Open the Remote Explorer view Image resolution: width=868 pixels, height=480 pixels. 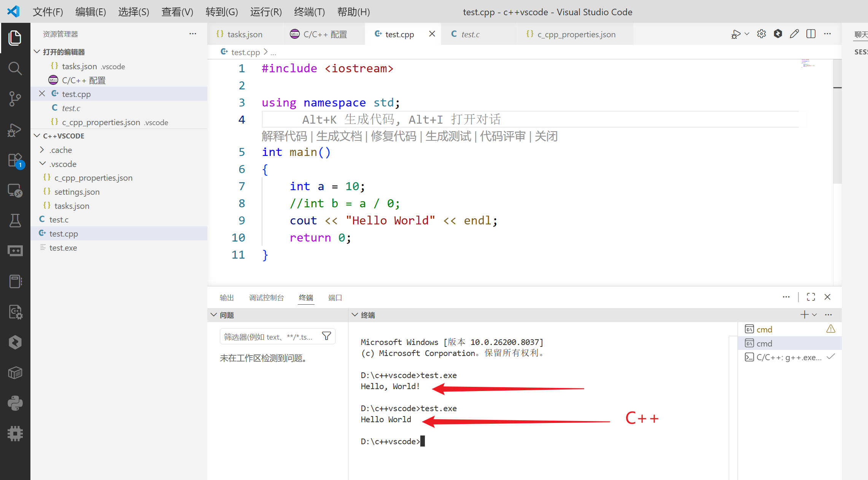click(x=15, y=191)
